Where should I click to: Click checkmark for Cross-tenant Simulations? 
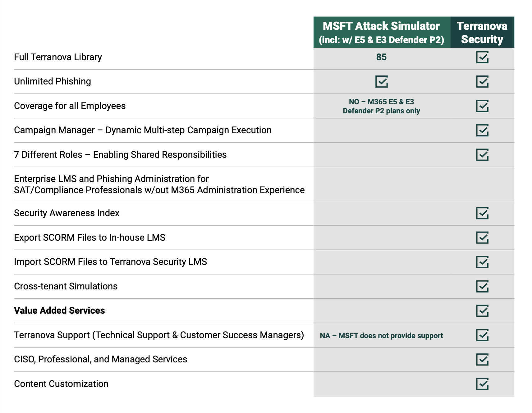(x=482, y=286)
